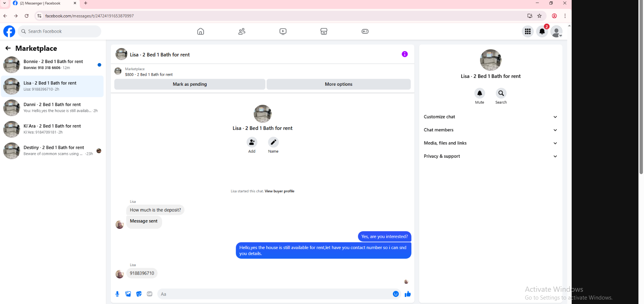The width and height of the screenshot is (644, 304).
Task: Click the 'How much is the deposit?' message
Action: click(155, 210)
